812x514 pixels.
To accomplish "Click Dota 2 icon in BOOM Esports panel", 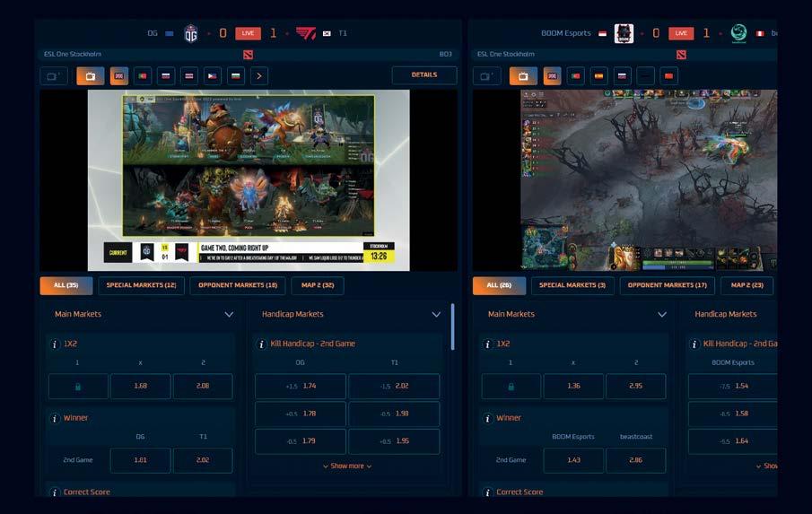I will pos(681,55).
